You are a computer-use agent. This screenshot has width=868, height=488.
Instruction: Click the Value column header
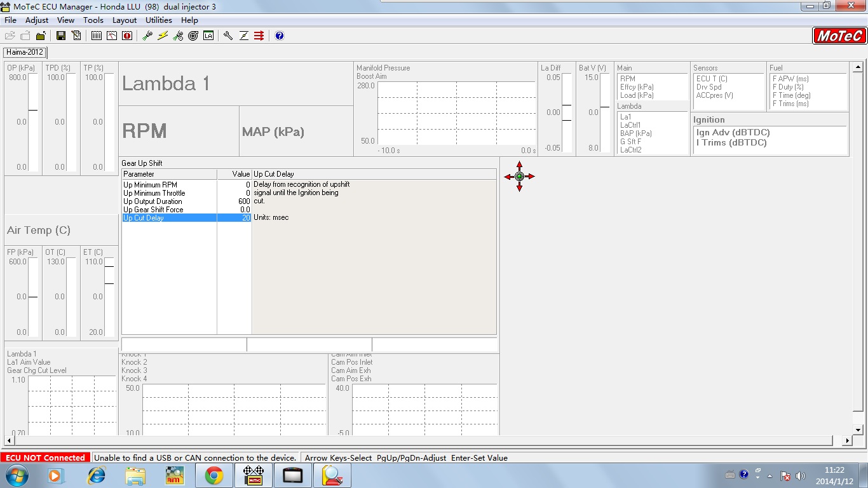point(234,174)
